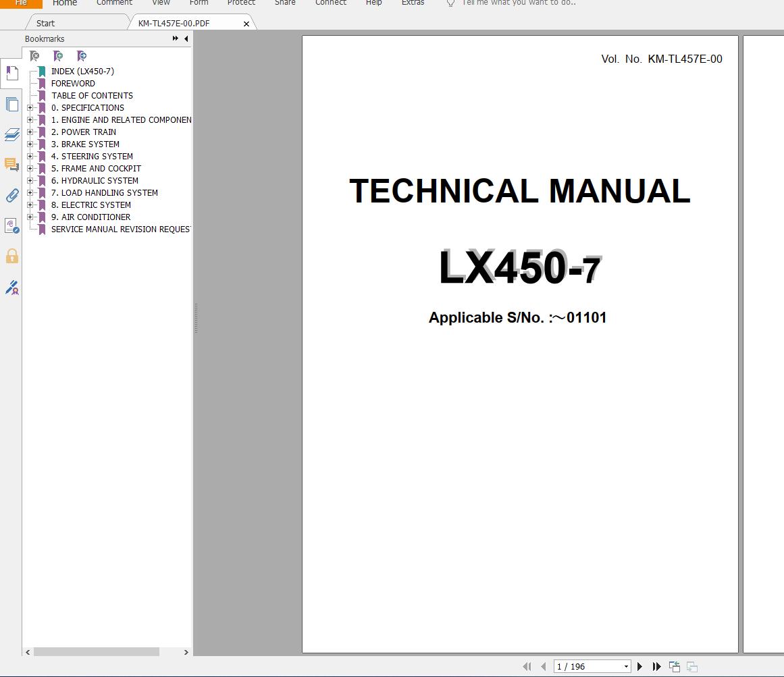This screenshot has width=784, height=677.
Task: Open the Digital Signatures panel icon
Action: 12,288
